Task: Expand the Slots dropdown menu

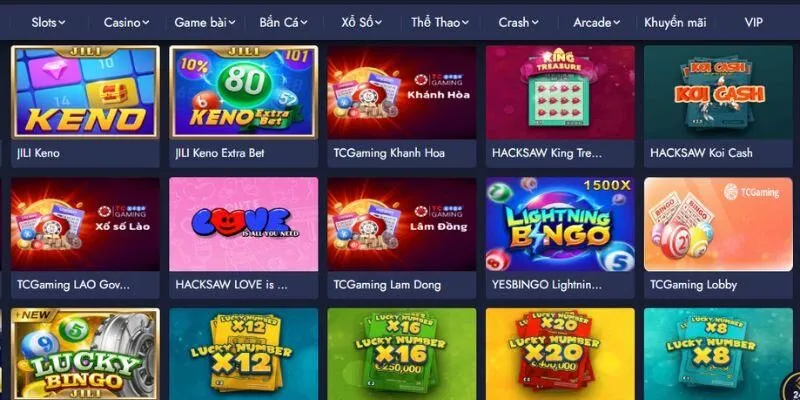Action: tap(48, 22)
